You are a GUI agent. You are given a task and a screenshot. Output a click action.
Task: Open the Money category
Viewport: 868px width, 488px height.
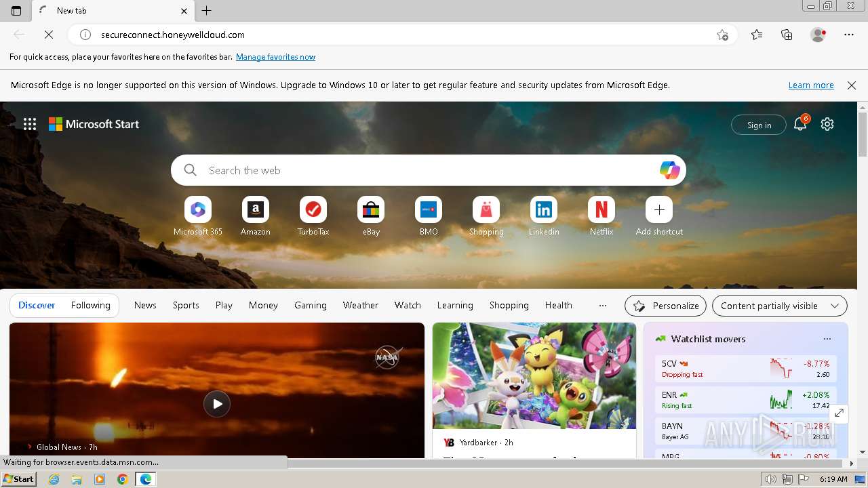[x=263, y=306]
